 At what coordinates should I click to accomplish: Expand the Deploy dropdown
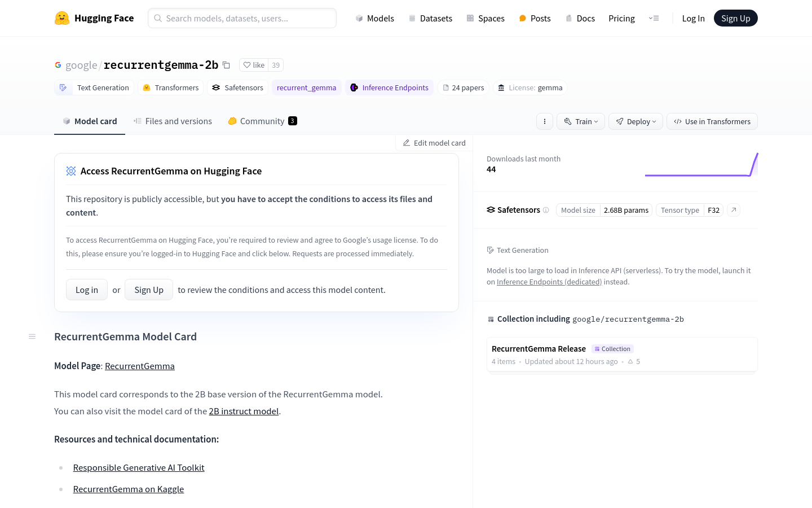pyautogui.click(x=636, y=121)
